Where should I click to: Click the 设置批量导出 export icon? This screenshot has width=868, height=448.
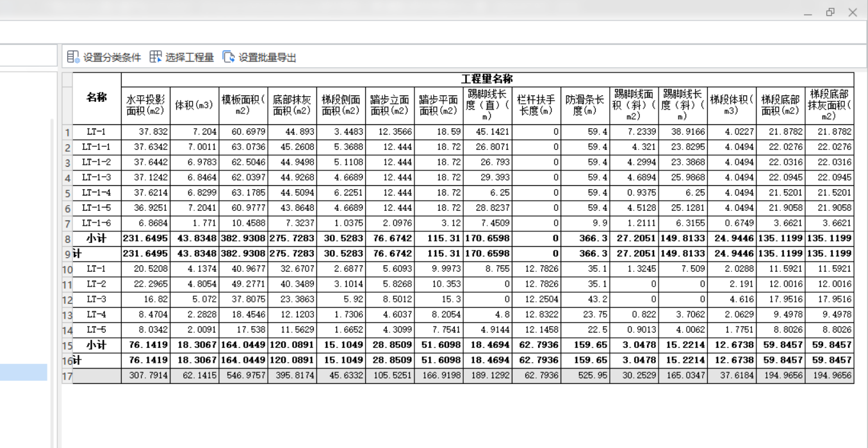click(229, 57)
